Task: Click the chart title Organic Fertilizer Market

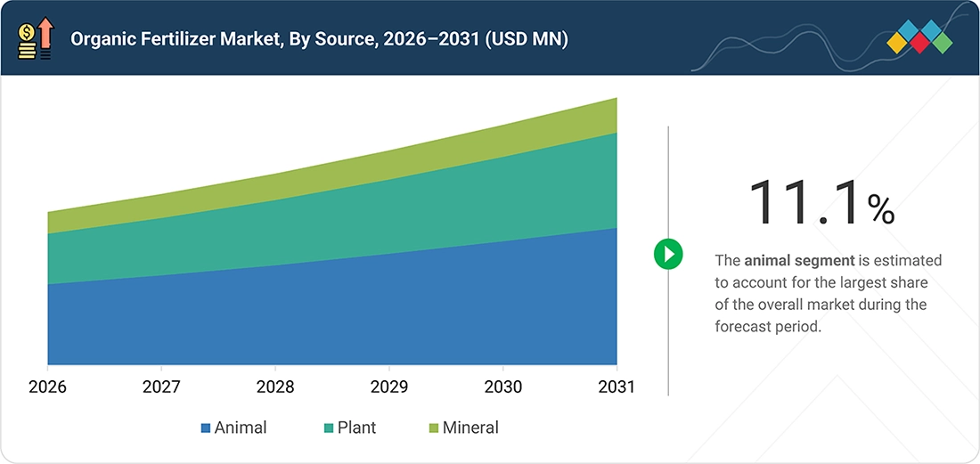Action: tap(319, 39)
